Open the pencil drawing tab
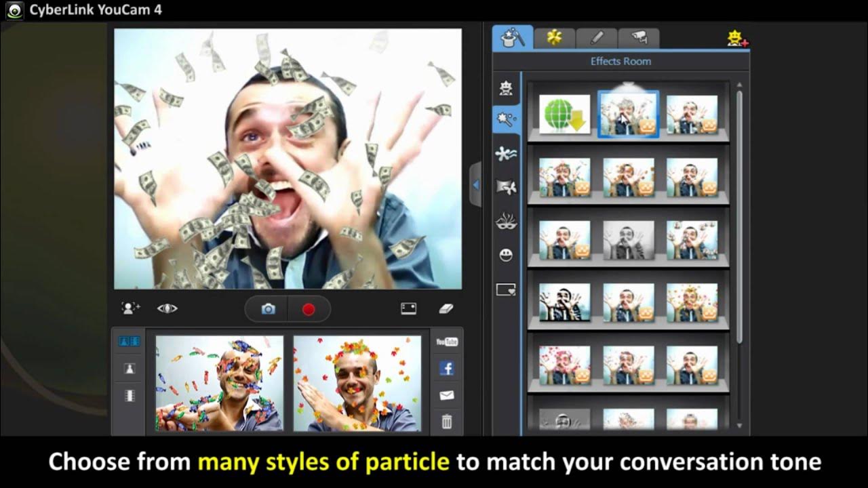868x488 pixels. [596, 39]
